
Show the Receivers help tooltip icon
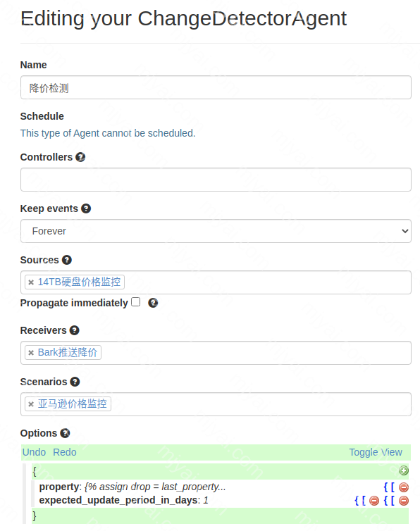pos(74,330)
